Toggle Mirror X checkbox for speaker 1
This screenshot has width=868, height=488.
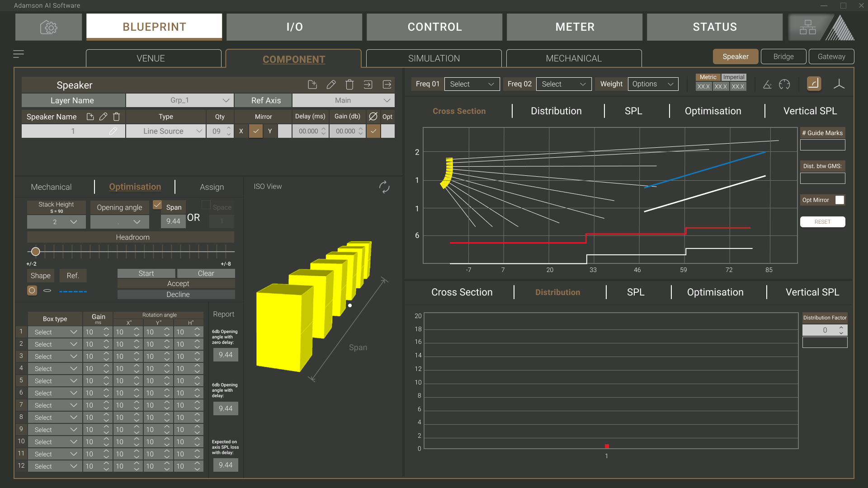[x=256, y=131]
